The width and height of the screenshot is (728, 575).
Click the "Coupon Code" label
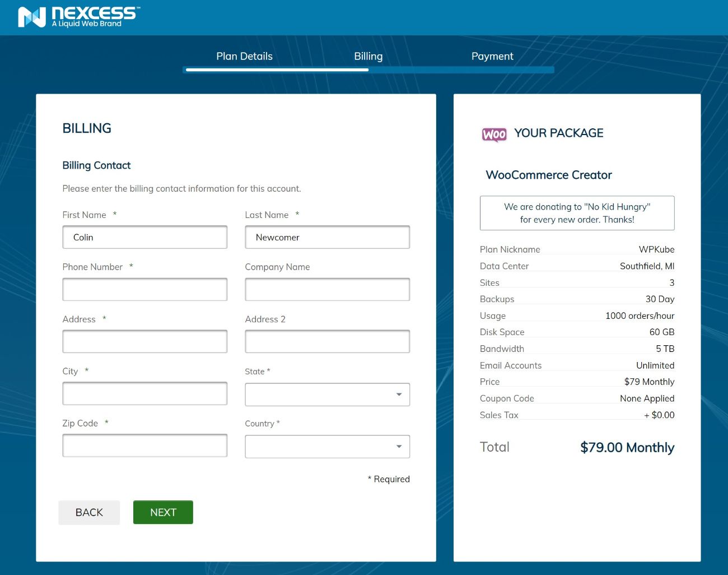[507, 398]
